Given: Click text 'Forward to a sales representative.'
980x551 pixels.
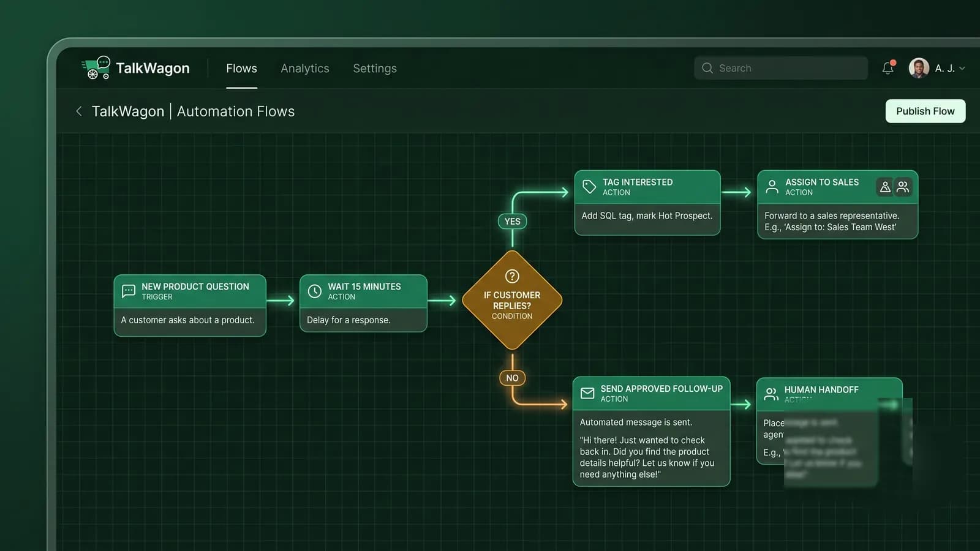Looking at the screenshot, I should [x=832, y=216].
